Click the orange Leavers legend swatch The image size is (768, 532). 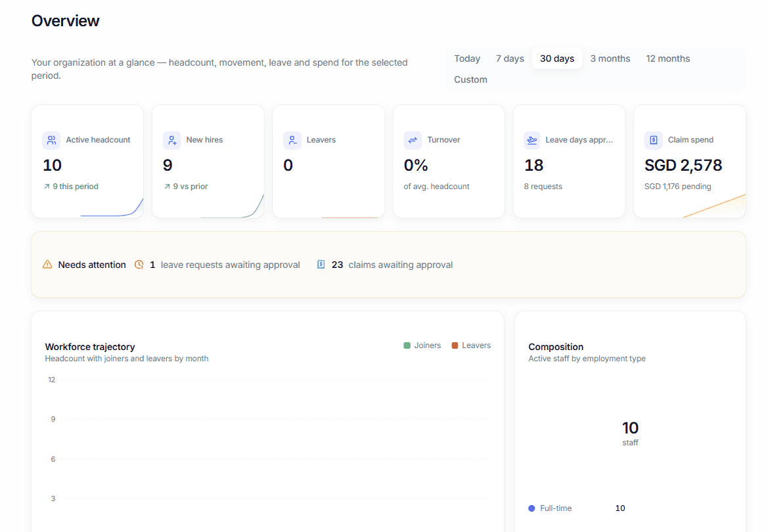coord(455,345)
